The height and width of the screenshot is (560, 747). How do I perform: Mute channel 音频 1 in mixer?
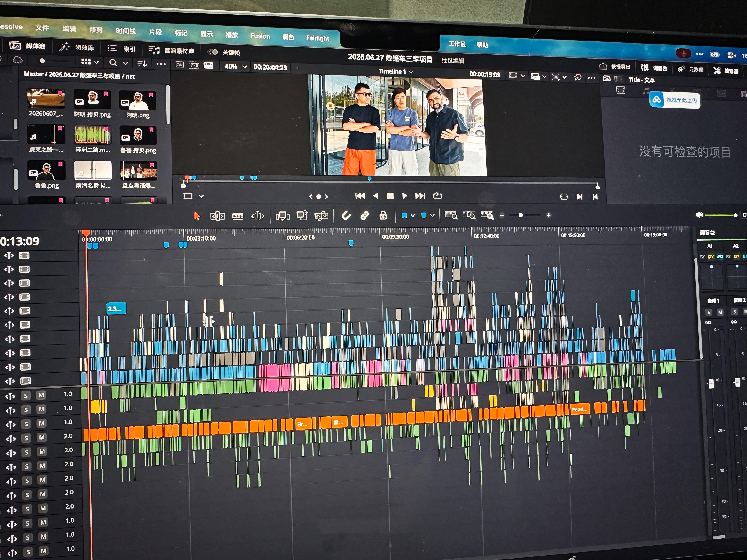click(x=720, y=312)
